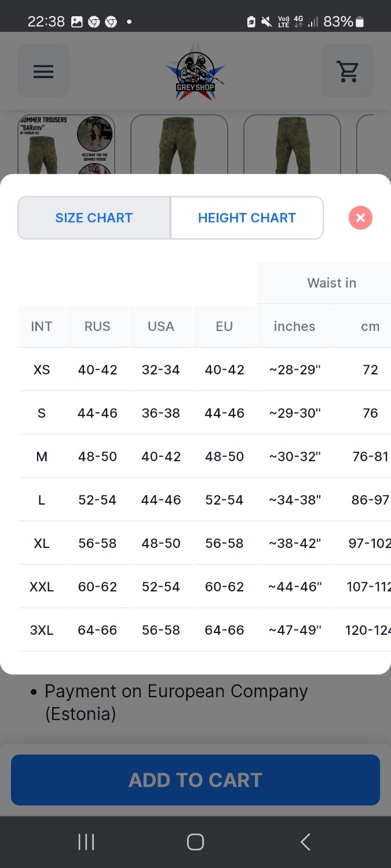Image resolution: width=391 pixels, height=868 pixels.
Task: Tap the Android back navigation arrow
Action: tap(305, 842)
